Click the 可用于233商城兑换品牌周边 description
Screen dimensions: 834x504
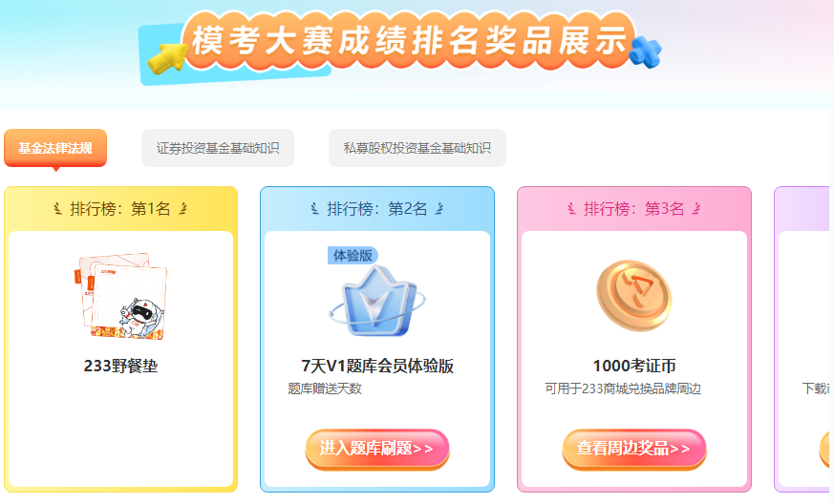[x=623, y=388]
